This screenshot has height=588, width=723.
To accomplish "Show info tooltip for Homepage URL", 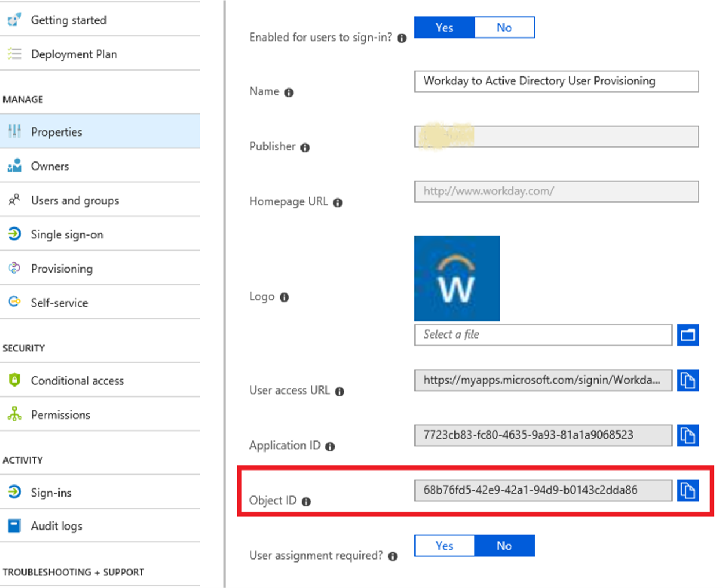I will point(337,203).
